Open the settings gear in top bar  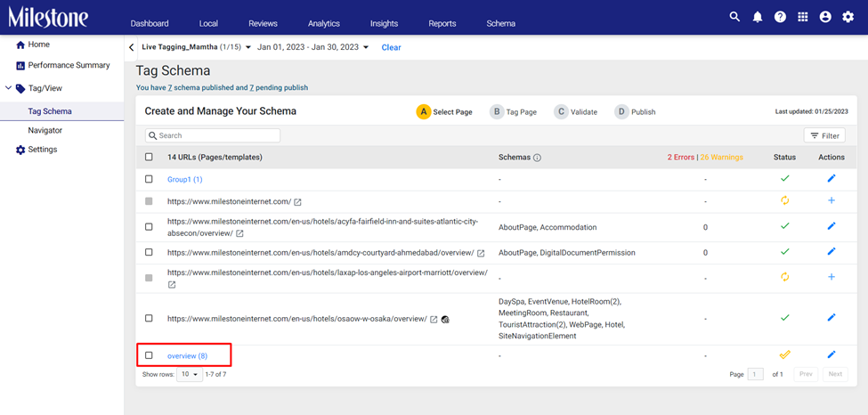tap(848, 17)
